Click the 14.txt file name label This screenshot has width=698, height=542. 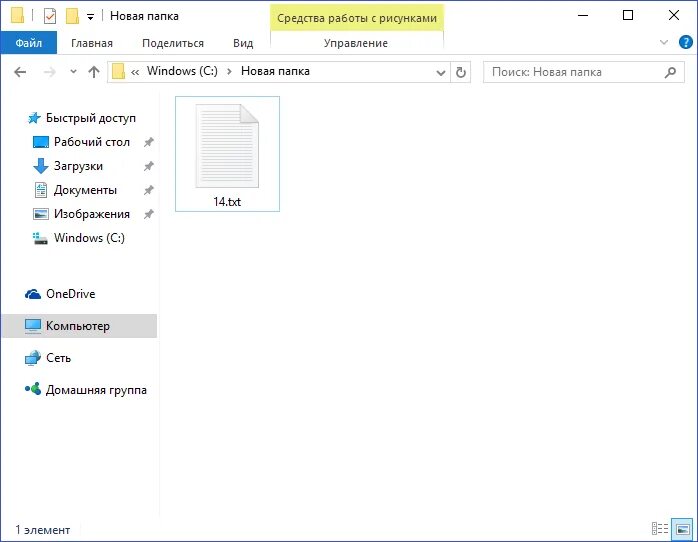click(x=227, y=202)
